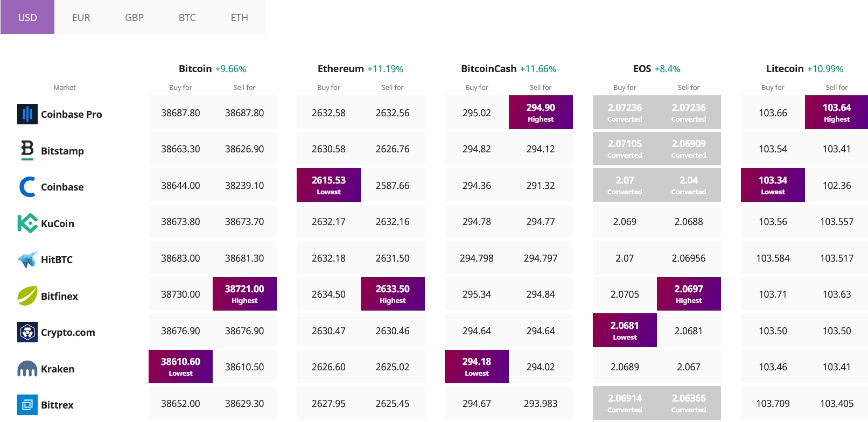Click the Bitstamp logo icon
The width and height of the screenshot is (868, 422).
[27, 150]
